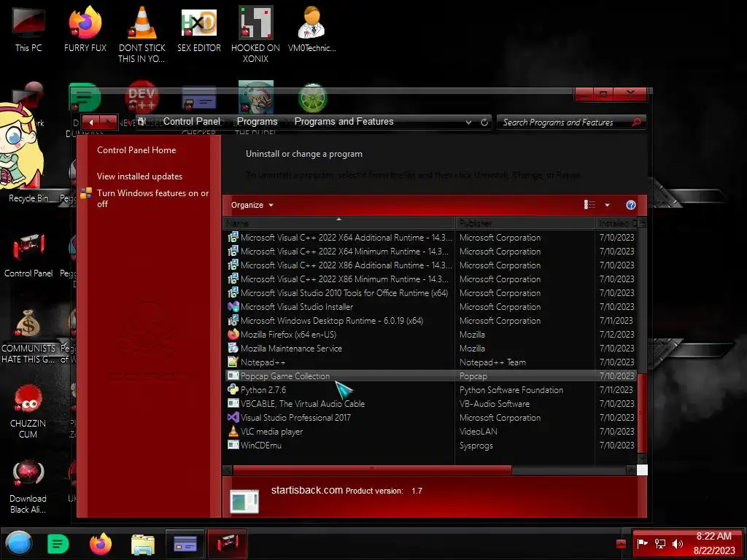Open Download Black Ali desktop icon

pyautogui.click(x=28, y=486)
